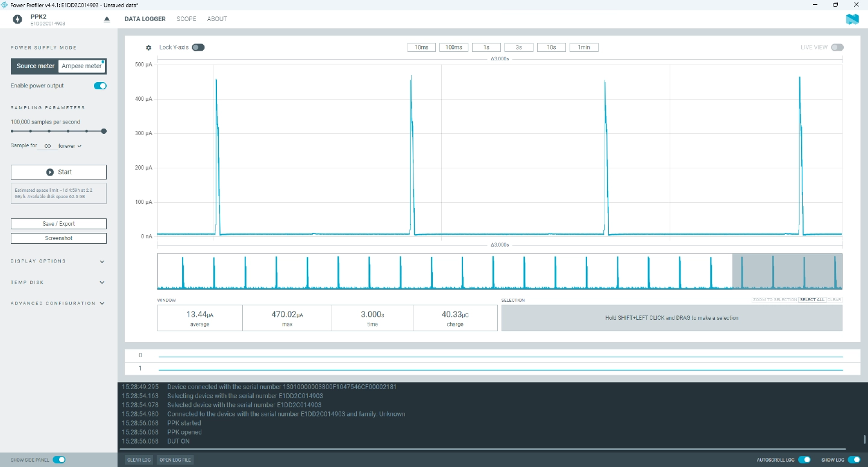868x467 pixels.
Task: Select Source meter mode
Action: tap(35, 66)
